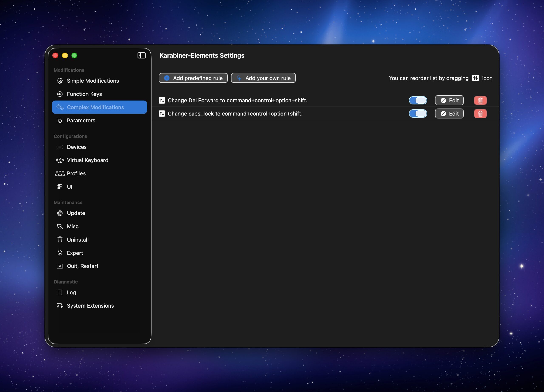Disable the caps_lock rule toggle

(418, 114)
